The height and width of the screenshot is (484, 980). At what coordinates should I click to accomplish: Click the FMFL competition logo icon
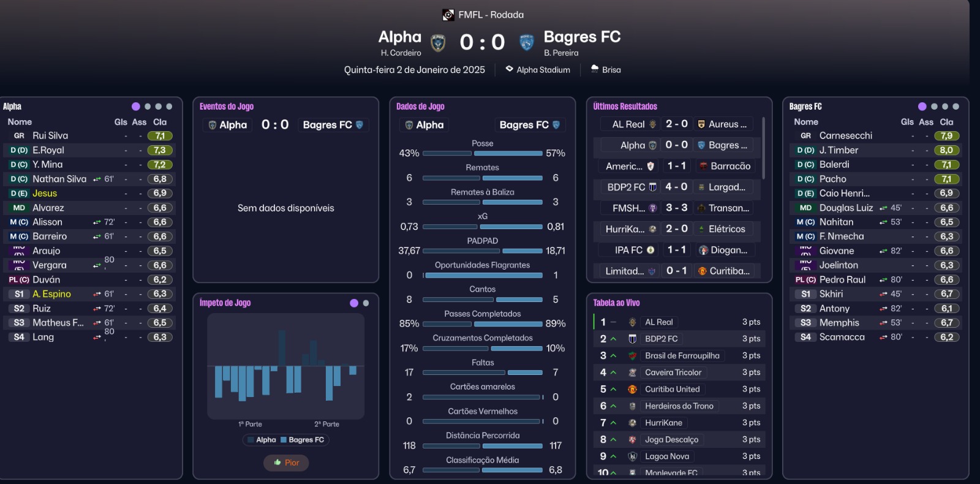tap(448, 15)
